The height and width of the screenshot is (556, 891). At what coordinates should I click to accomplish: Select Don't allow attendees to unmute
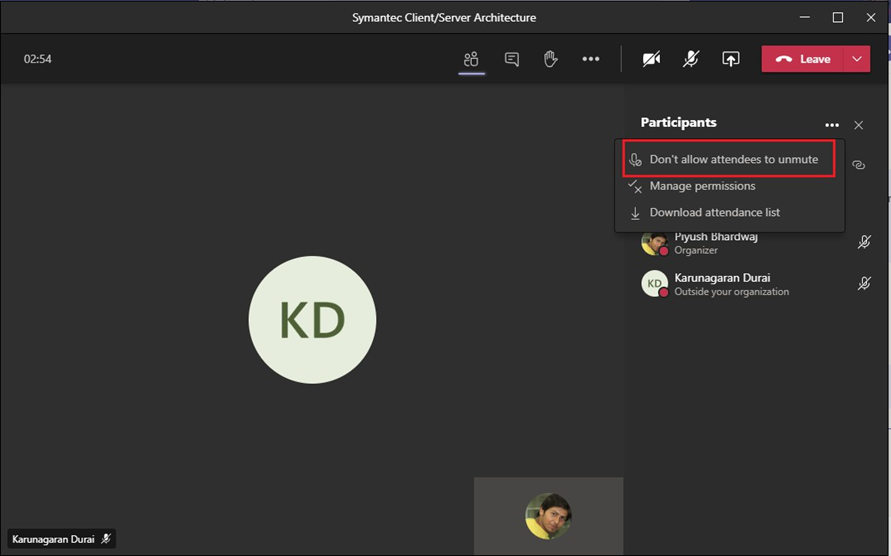tap(729, 159)
